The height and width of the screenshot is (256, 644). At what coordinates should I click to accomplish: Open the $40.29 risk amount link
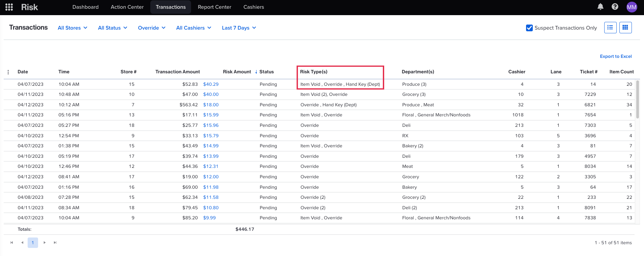211,84
